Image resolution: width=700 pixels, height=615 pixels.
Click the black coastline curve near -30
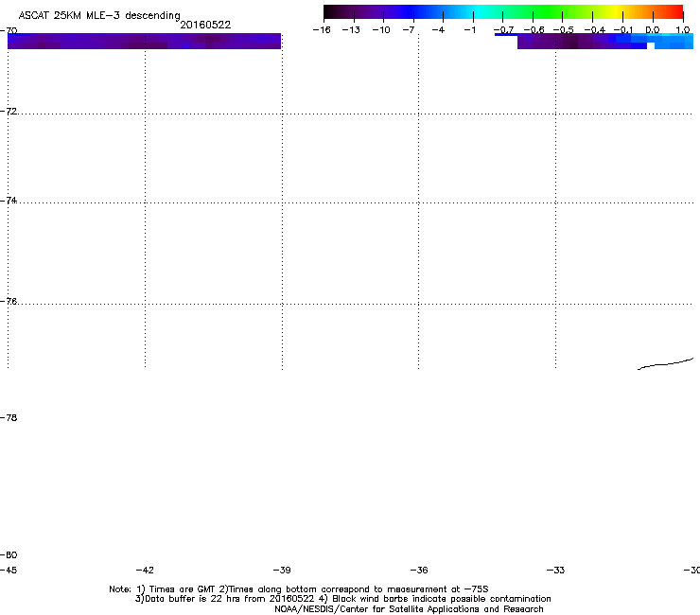(x=665, y=364)
